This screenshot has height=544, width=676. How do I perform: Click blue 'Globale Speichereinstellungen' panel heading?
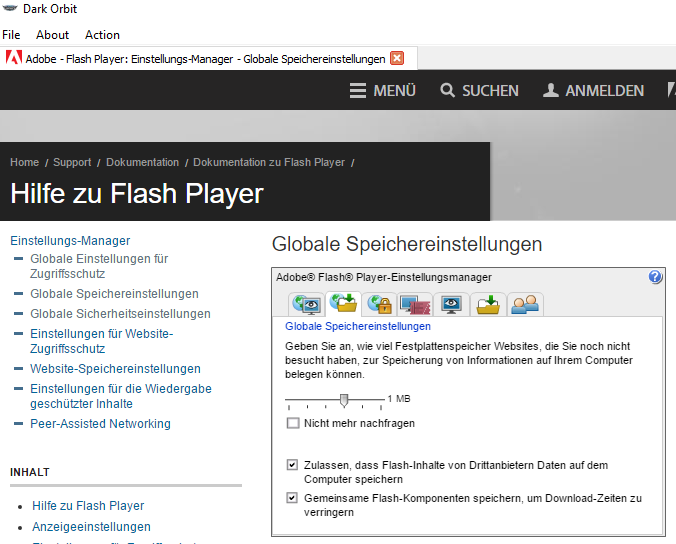(x=358, y=326)
